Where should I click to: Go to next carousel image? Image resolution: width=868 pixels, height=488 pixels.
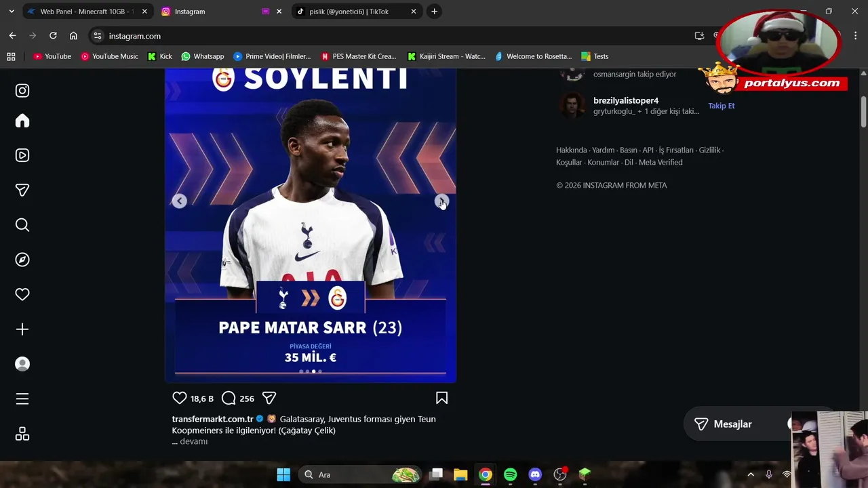pos(441,201)
